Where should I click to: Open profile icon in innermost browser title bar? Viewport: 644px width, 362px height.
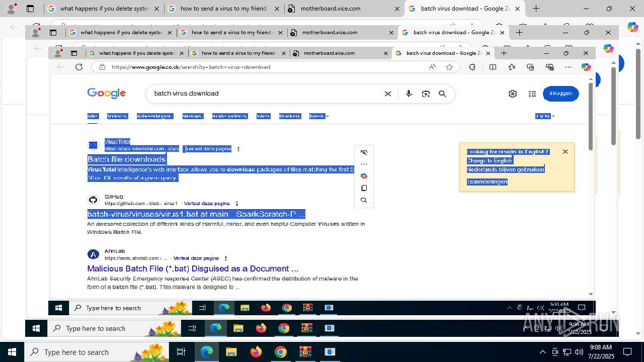(58, 52)
